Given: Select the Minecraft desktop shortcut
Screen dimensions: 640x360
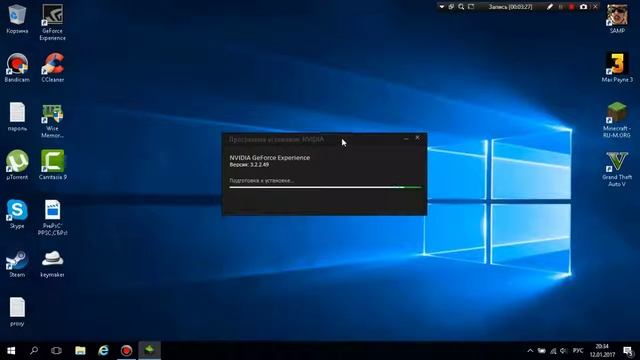Looking at the screenshot, I should coord(617,120).
